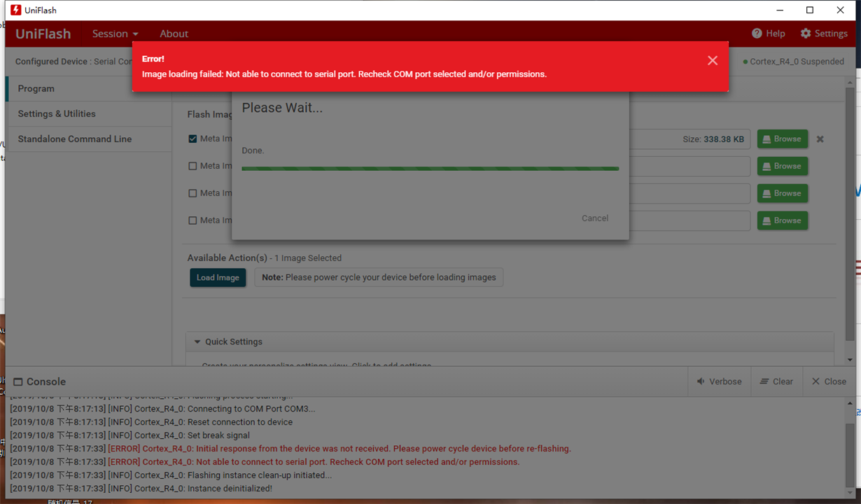The width and height of the screenshot is (861, 504).
Task: Click Browse button for third image
Action: (782, 193)
